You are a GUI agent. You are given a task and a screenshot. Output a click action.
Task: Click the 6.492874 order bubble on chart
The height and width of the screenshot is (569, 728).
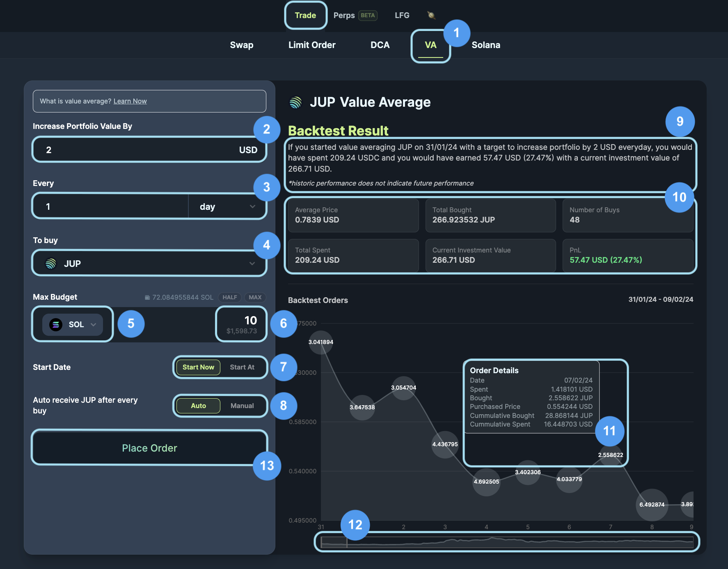coord(652,505)
